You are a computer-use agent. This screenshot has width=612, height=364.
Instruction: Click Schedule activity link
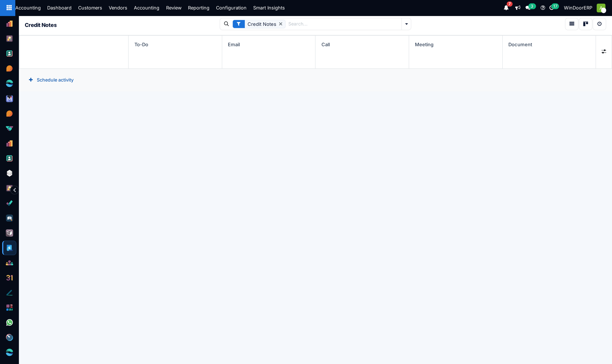click(x=51, y=80)
